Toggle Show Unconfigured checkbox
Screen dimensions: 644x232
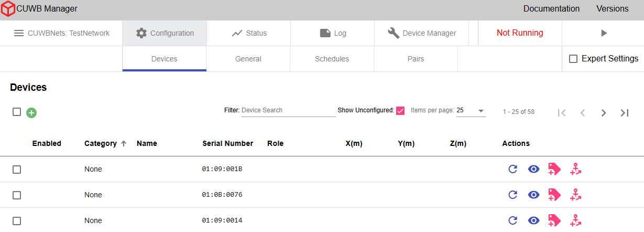(x=400, y=111)
